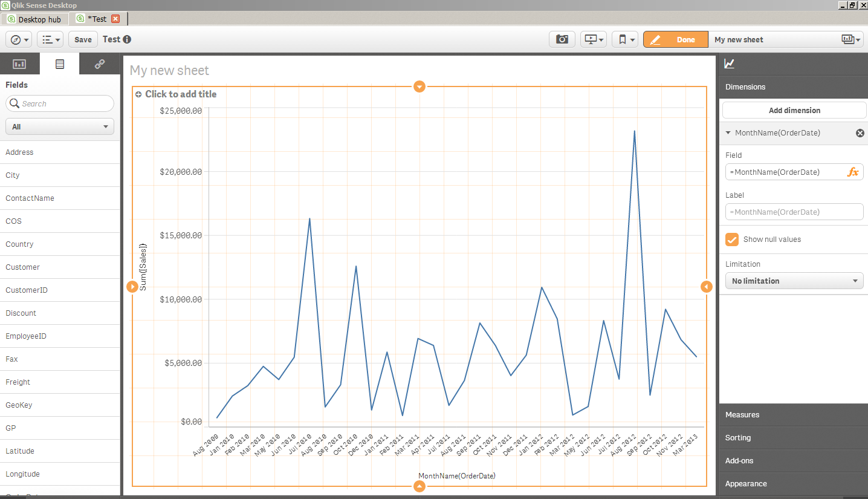Select the GeoKey field
868x499 pixels.
60,405
